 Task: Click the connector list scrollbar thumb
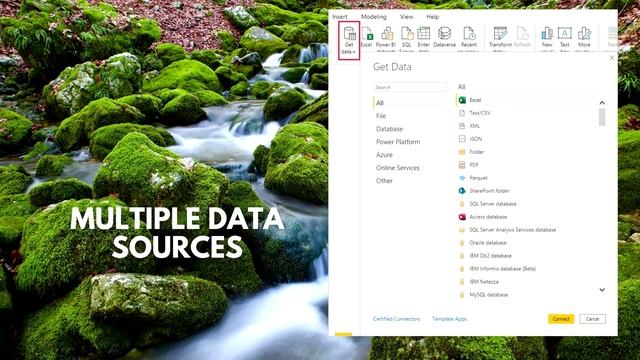602,118
